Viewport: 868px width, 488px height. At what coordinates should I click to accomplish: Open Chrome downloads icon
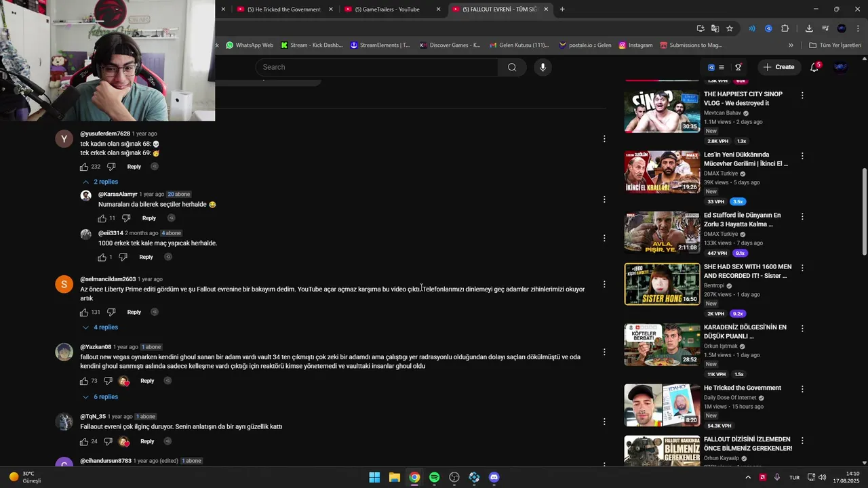click(x=809, y=28)
